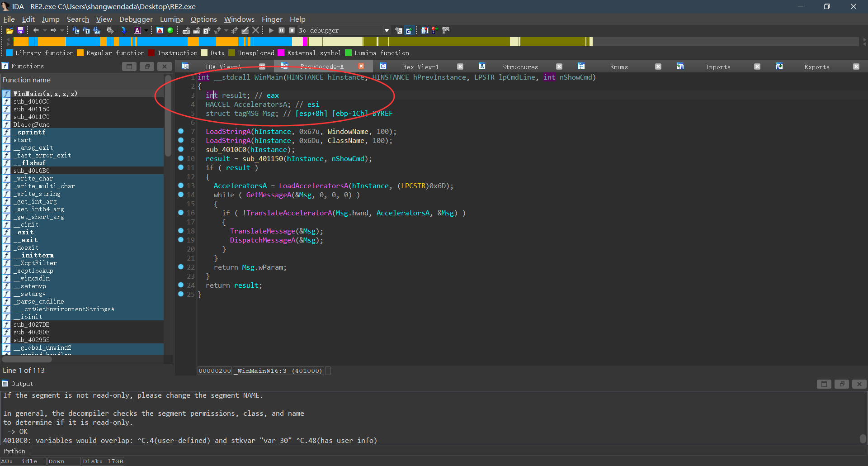Click the Functions list horizontal scrollbar
The height and width of the screenshot is (466, 868).
(x=27, y=359)
